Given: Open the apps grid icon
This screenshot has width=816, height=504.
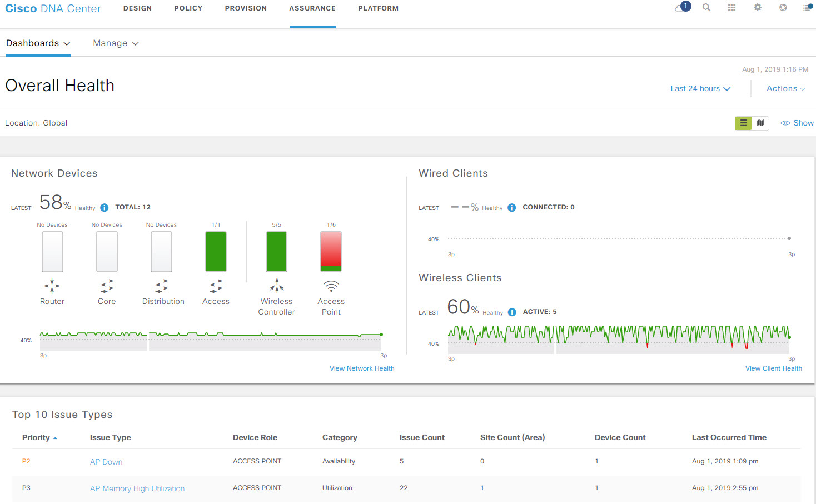Looking at the screenshot, I should click(x=732, y=8).
